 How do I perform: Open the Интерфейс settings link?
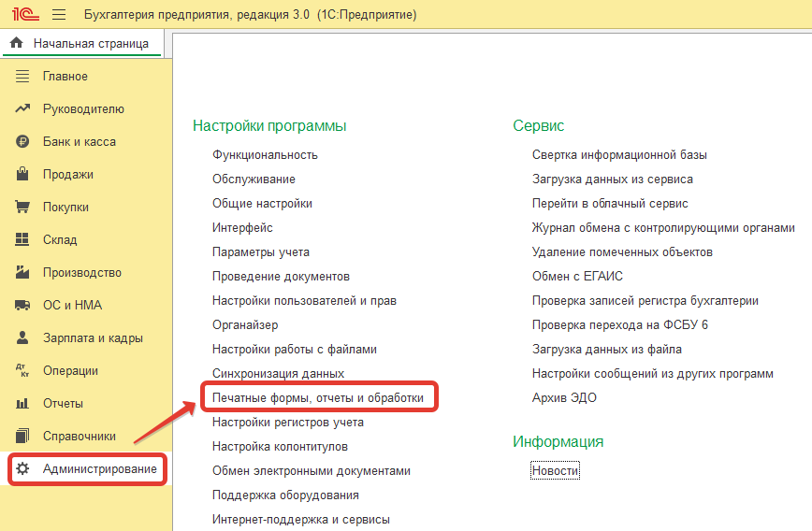(242, 228)
